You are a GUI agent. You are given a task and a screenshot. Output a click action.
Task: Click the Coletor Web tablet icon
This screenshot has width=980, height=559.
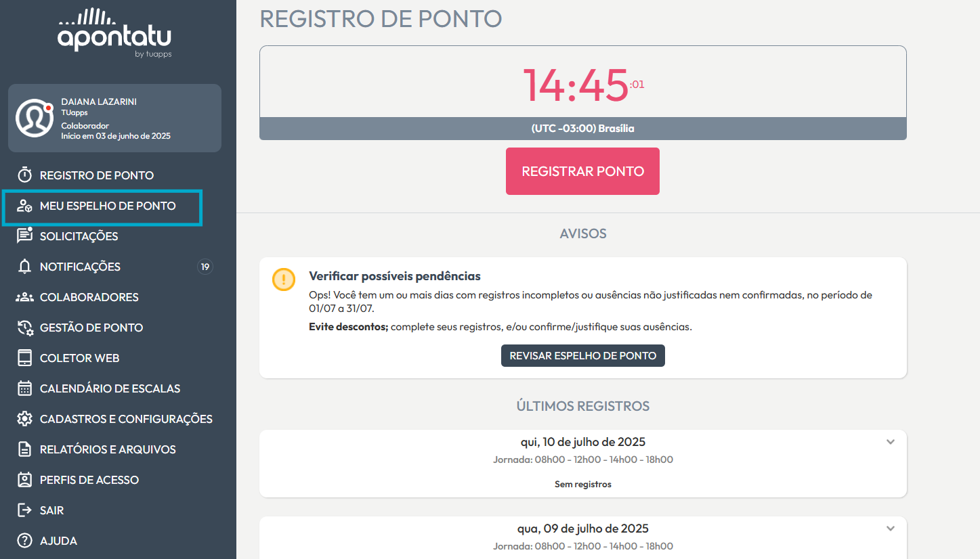(24, 358)
